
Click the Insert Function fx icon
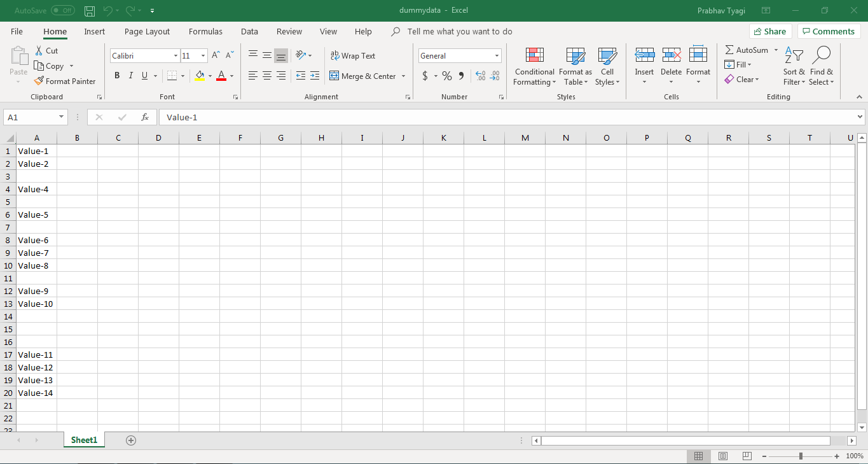pyautogui.click(x=145, y=117)
